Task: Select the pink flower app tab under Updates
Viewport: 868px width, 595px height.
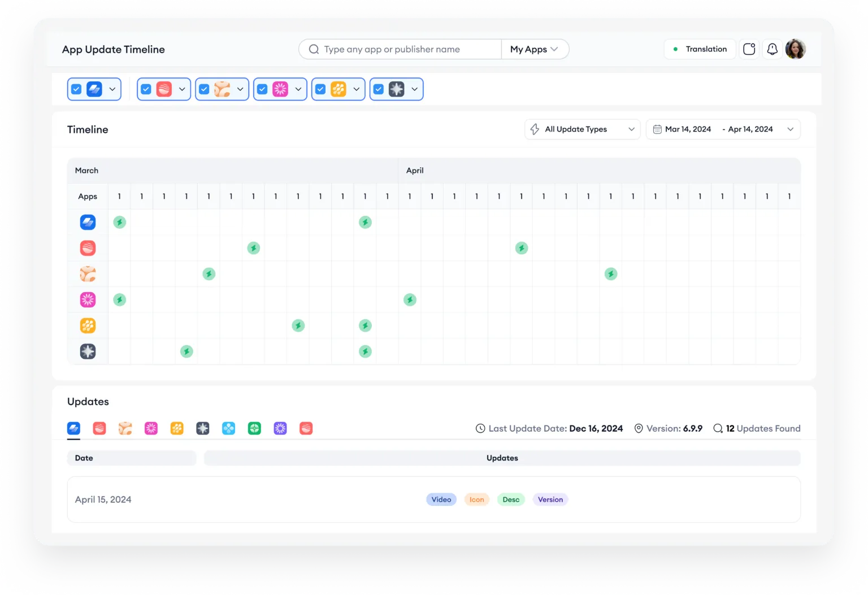Action: (151, 428)
